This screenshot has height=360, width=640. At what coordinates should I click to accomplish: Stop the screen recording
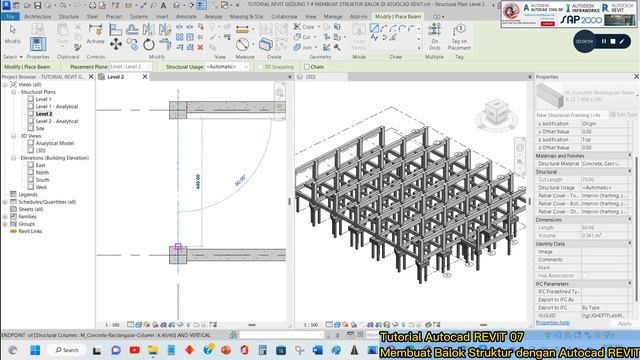pyautogui.click(x=613, y=41)
